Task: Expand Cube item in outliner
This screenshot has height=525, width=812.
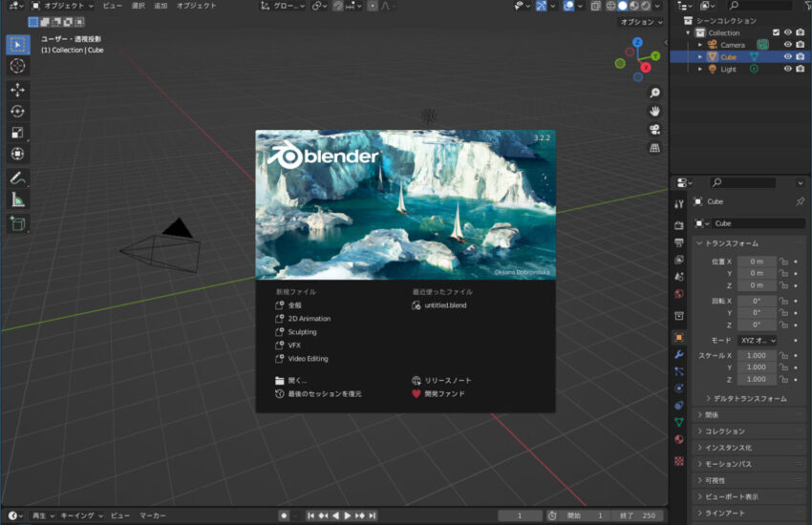Action: [x=700, y=57]
